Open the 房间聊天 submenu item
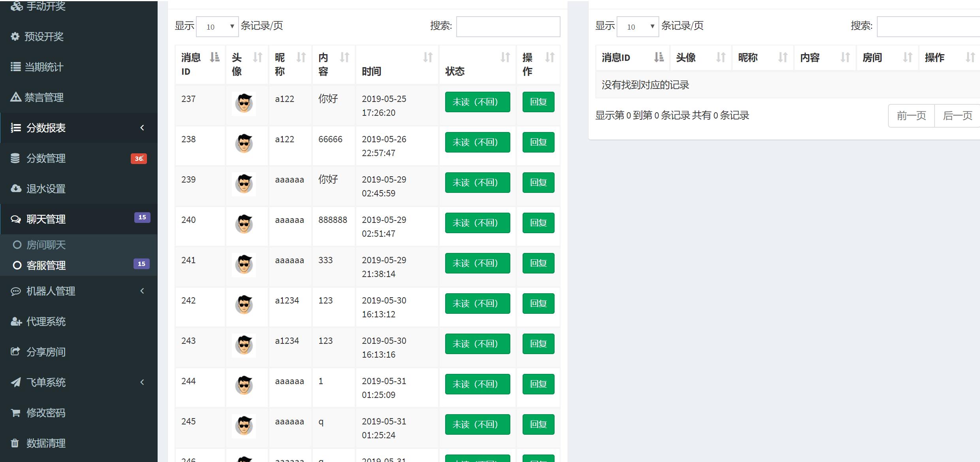 click(x=46, y=245)
